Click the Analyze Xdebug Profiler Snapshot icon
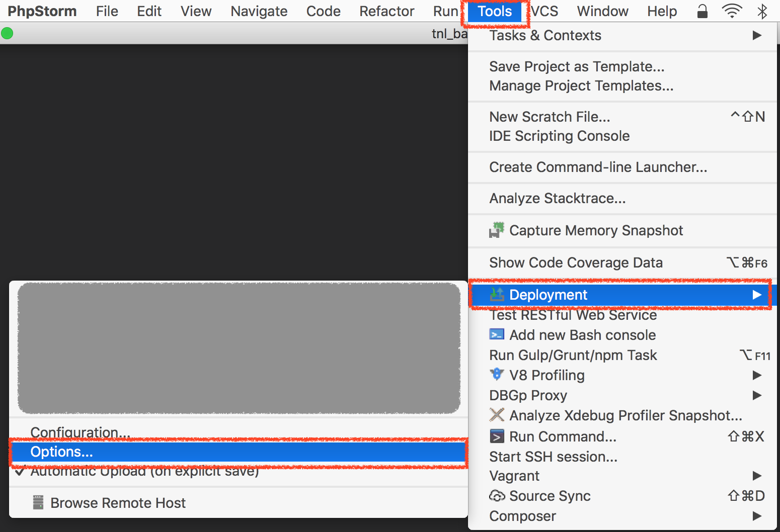Screen dimensions: 780x532 pyautogui.click(x=497, y=415)
